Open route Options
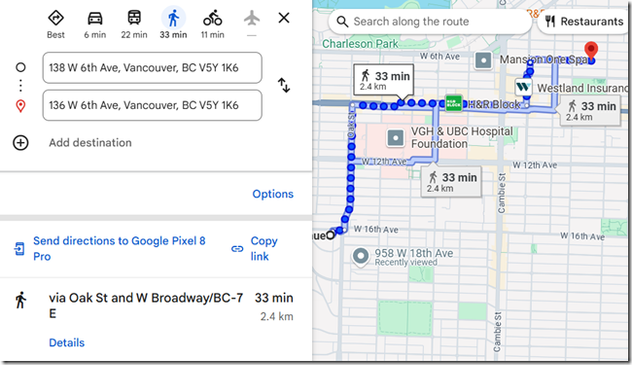632x365 pixels. pos(273,194)
